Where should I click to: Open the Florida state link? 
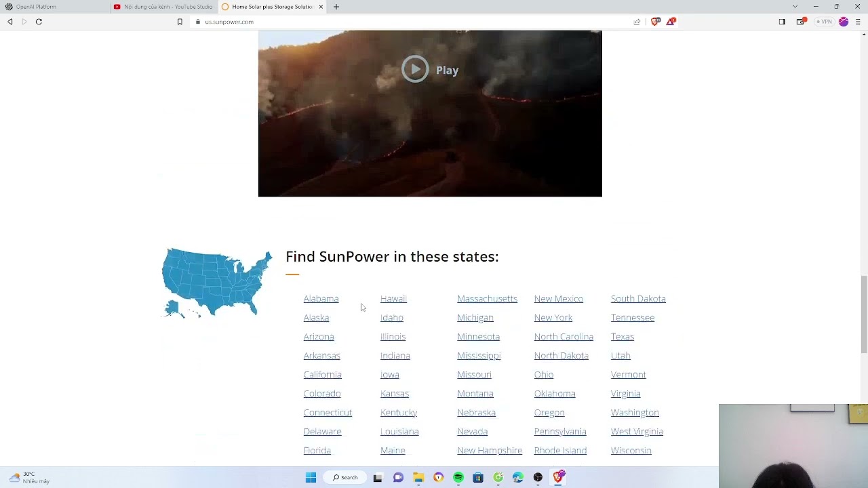tap(317, 450)
